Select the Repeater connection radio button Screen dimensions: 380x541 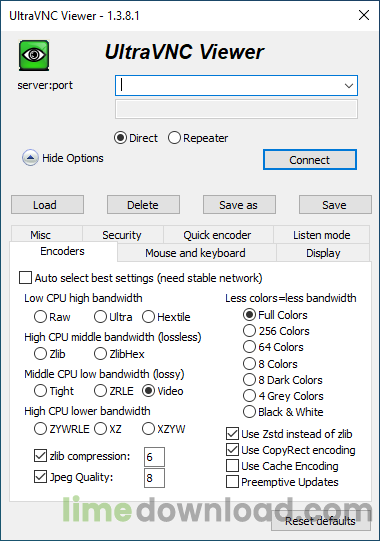coord(174,138)
